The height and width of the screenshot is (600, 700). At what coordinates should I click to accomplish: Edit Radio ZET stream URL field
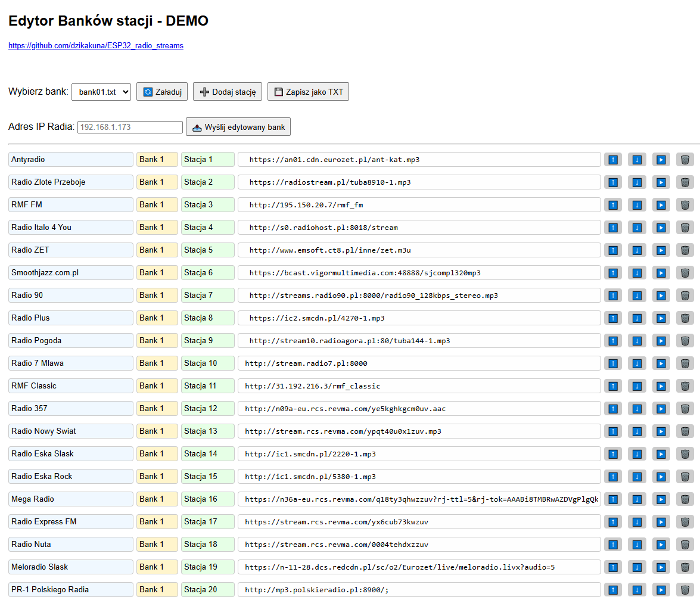click(419, 250)
